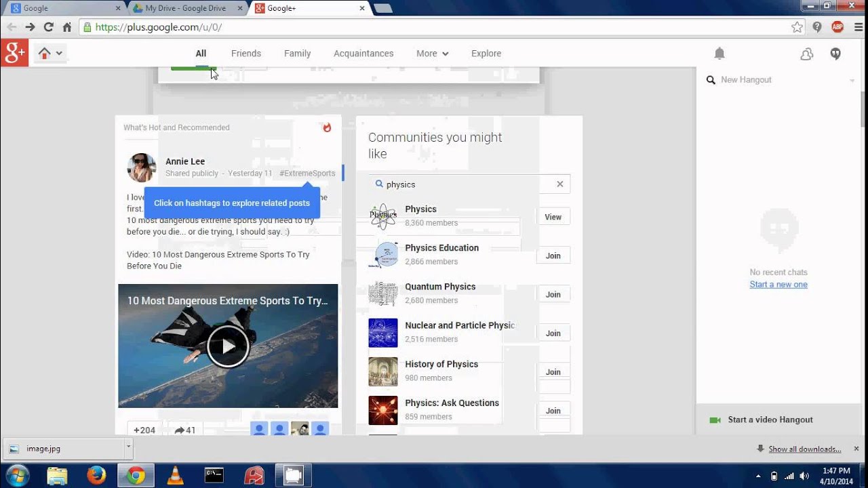Open the Windows Start menu
Screen dimensions: 868x488
click(18, 476)
